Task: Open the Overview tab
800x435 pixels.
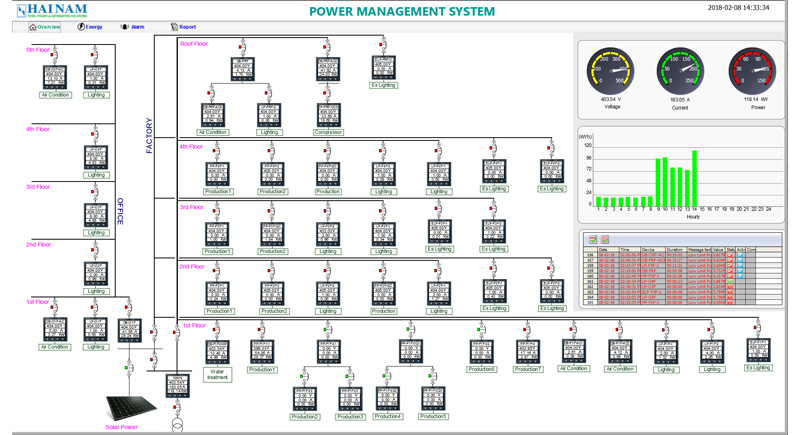Action: point(44,27)
